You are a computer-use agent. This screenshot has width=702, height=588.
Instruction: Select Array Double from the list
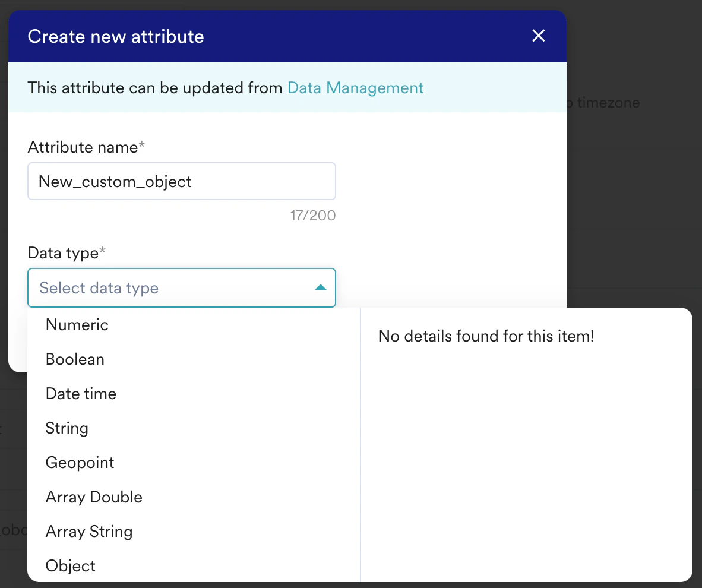[x=93, y=497]
